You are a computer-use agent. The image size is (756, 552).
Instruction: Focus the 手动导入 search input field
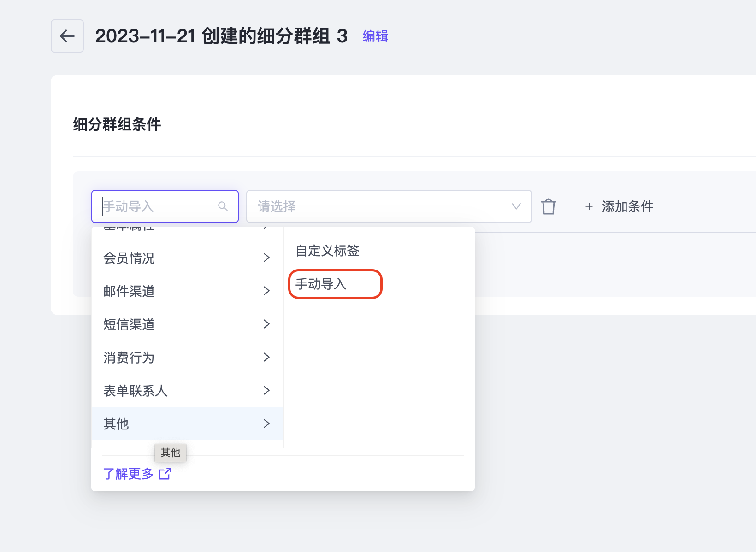coord(157,206)
